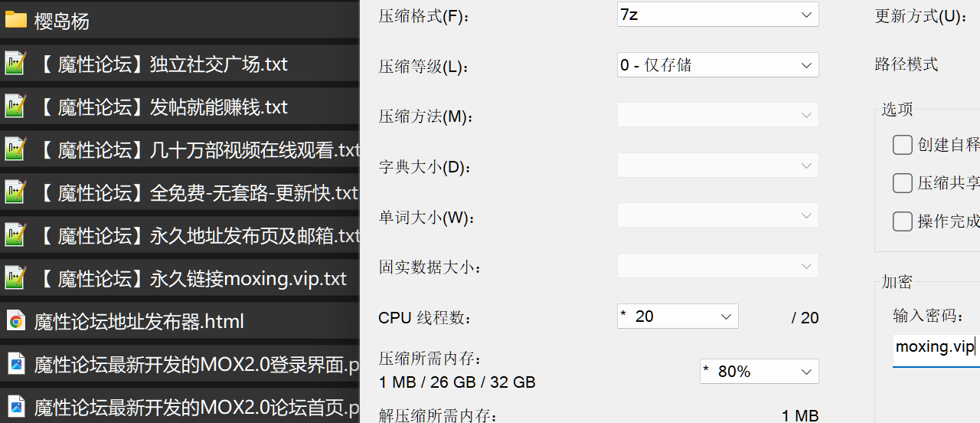Open the CPU 线程数 dropdown
This screenshot has height=423, width=980.
click(x=677, y=316)
